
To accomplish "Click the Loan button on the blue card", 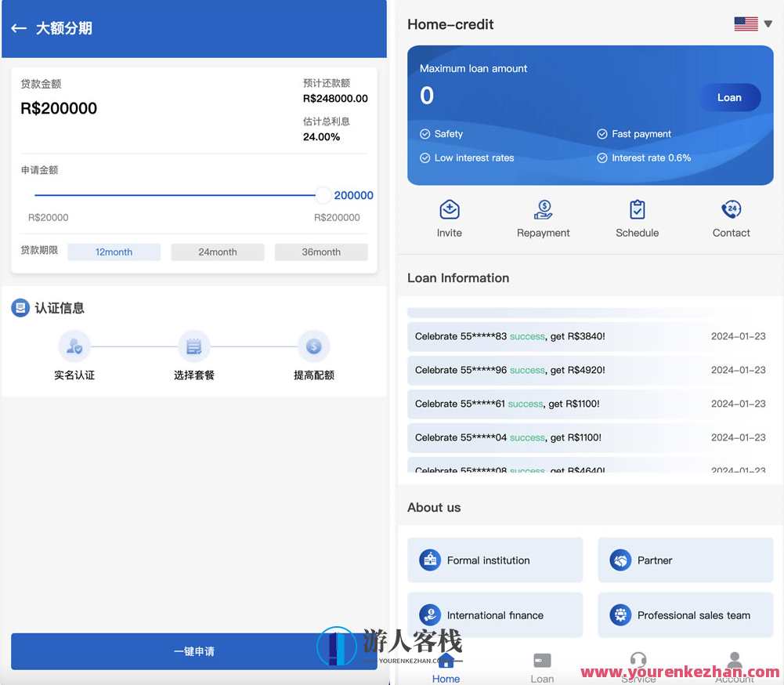I will point(729,97).
